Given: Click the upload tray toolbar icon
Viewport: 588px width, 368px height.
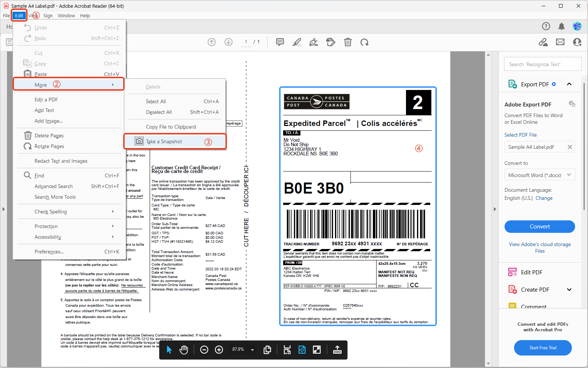Looking at the screenshot, I should coord(337,350).
